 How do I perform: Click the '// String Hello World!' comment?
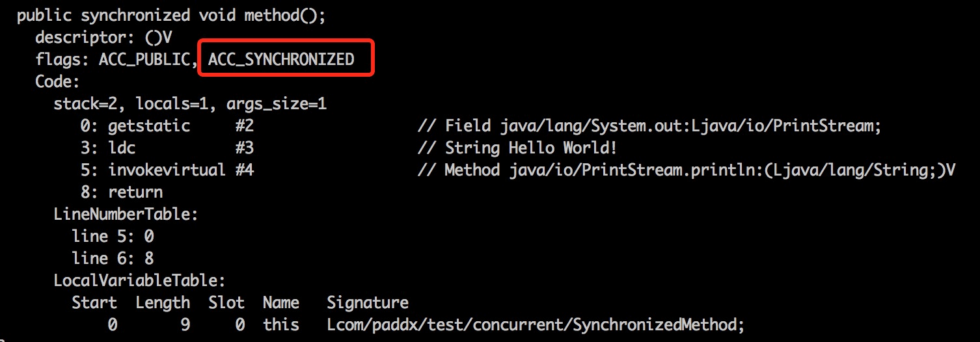pyautogui.click(x=517, y=148)
